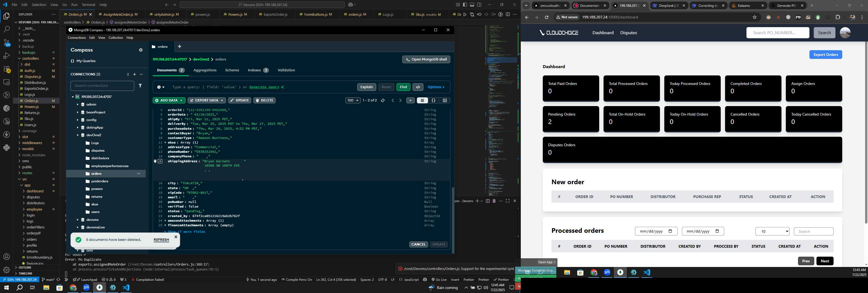The image size is (868, 293).
Task: Click the query code export button
Action: coord(418,87)
